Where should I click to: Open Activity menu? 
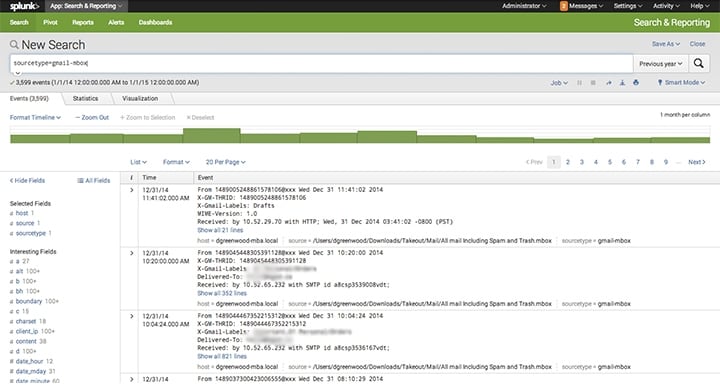pos(666,6)
